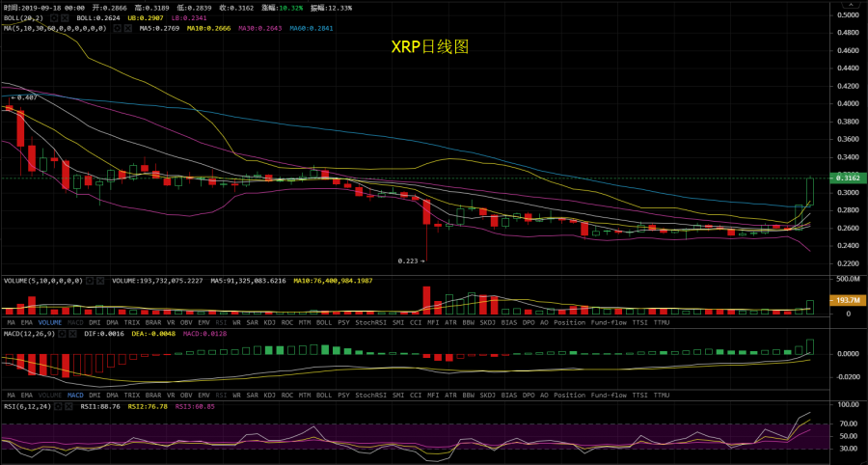Click the green 10.32% change value

click(x=291, y=9)
